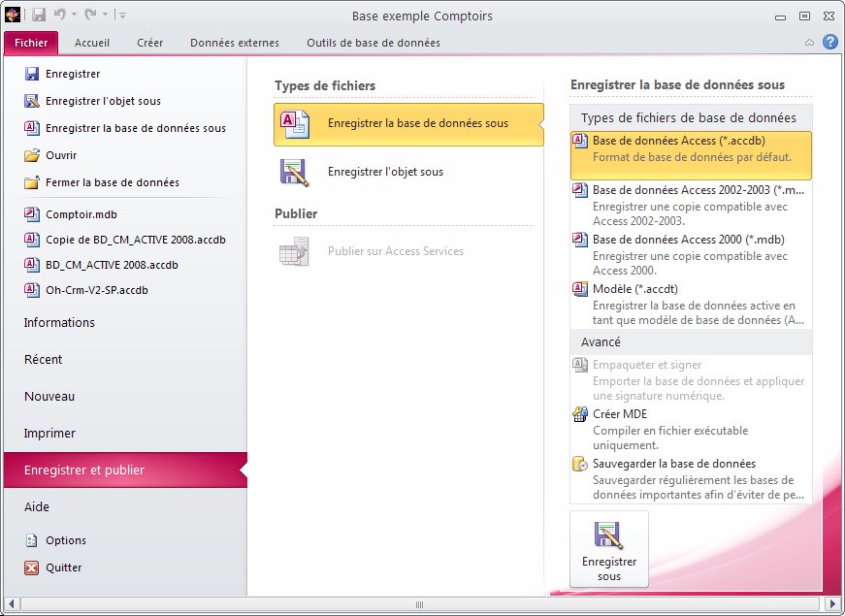Image resolution: width=845 pixels, height=616 pixels.
Task: Choose Access 2002-2003 database format
Action: (698, 190)
